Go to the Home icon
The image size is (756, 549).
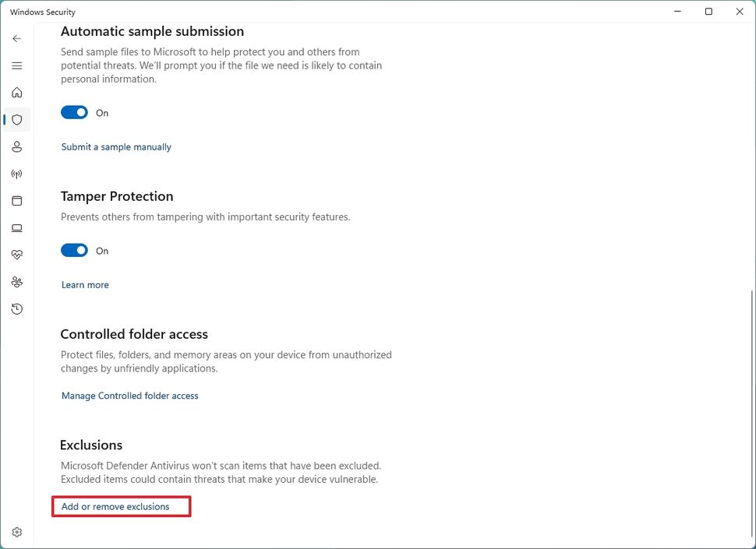[17, 93]
